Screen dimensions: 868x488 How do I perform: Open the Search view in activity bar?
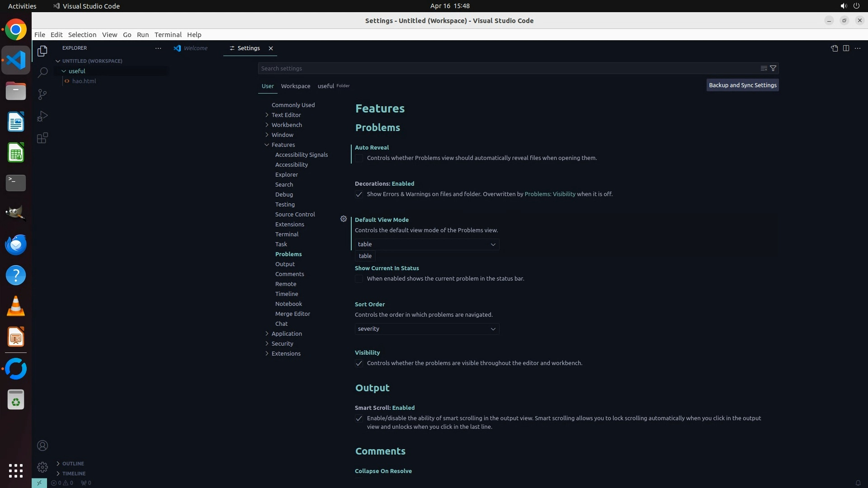[42, 72]
